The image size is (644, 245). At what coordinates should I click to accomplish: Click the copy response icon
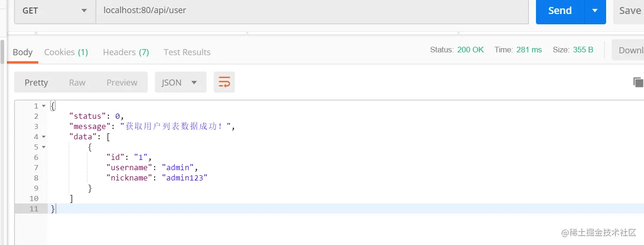pos(638,82)
